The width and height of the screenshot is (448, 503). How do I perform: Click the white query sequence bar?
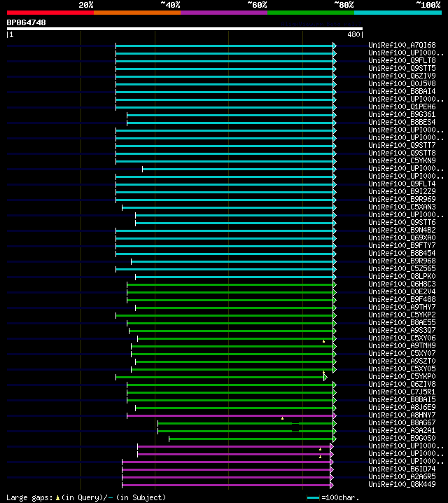coord(185,29)
